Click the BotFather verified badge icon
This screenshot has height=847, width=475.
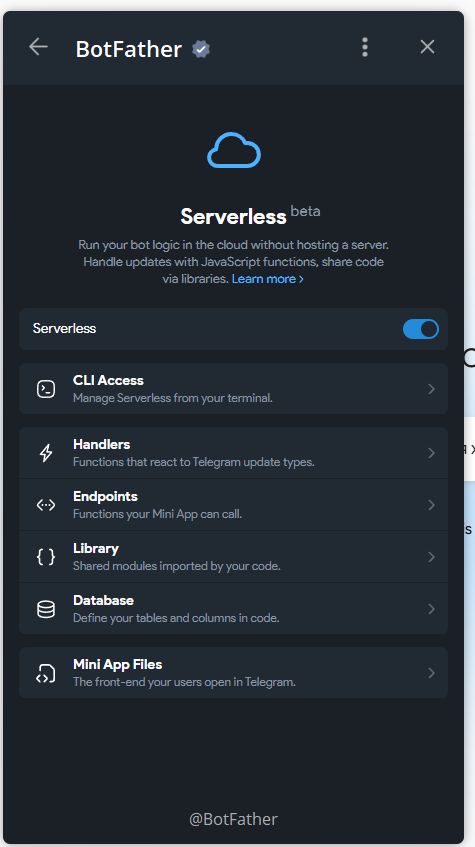(x=201, y=50)
